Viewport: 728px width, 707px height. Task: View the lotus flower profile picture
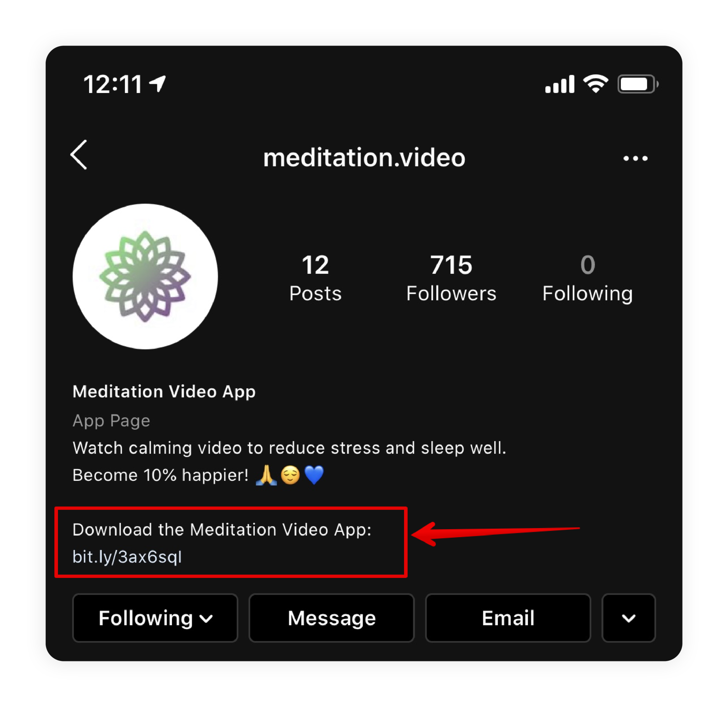click(x=145, y=276)
